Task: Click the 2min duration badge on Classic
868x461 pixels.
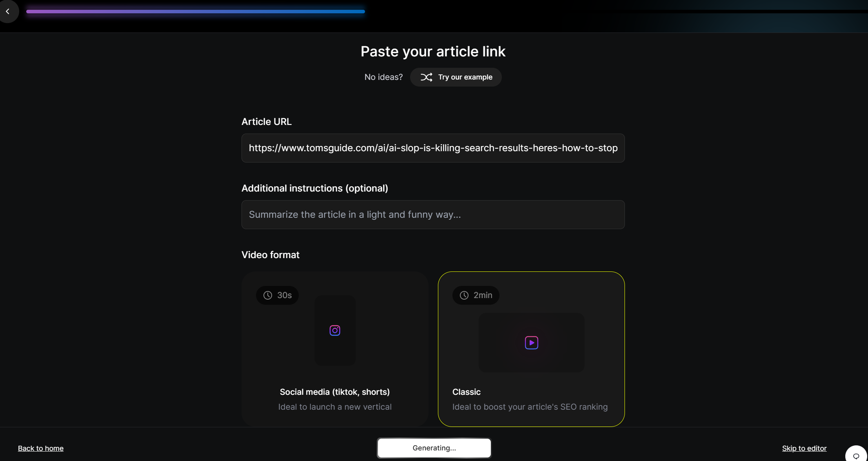Action: (476, 295)
